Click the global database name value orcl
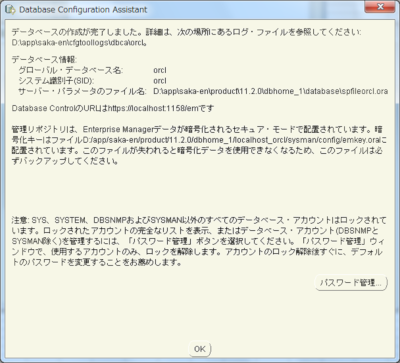This screenshot has height=363, width=400. point(160,70)
